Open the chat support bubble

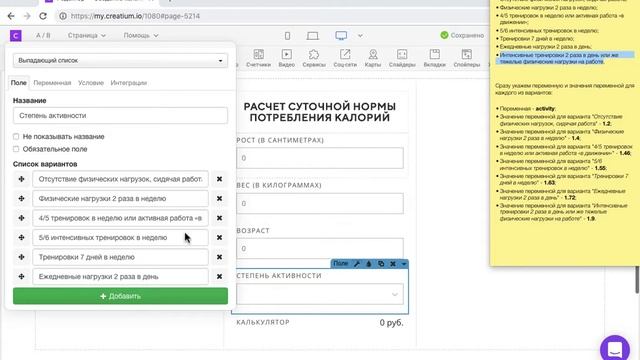click(x=615, y=348)
